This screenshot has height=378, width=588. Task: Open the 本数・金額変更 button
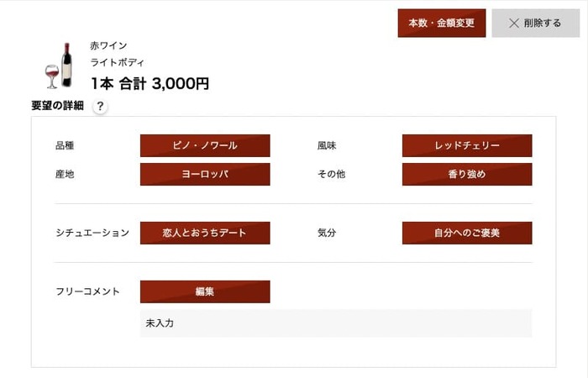click(442, 24)
